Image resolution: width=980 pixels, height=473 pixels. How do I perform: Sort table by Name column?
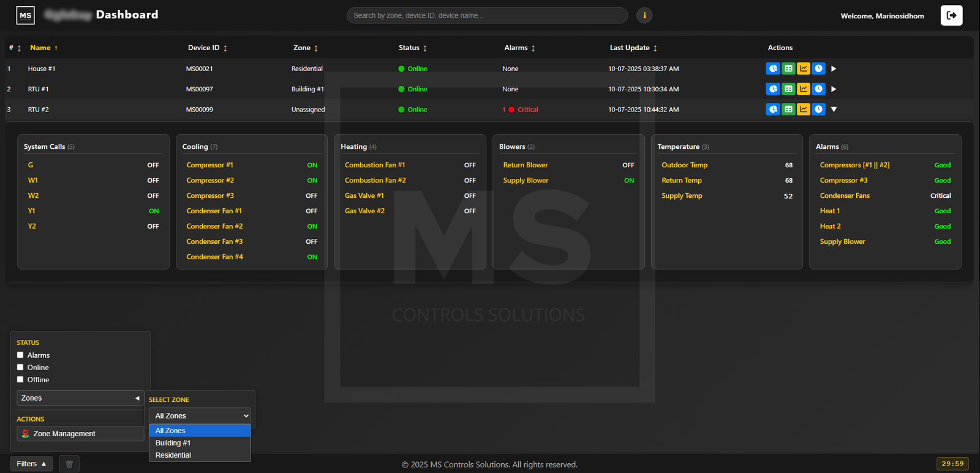(x=43, y=48)
